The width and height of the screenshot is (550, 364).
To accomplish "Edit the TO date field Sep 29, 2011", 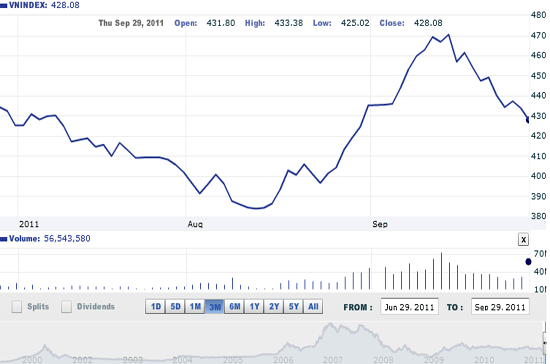I will tap(500, 307).
